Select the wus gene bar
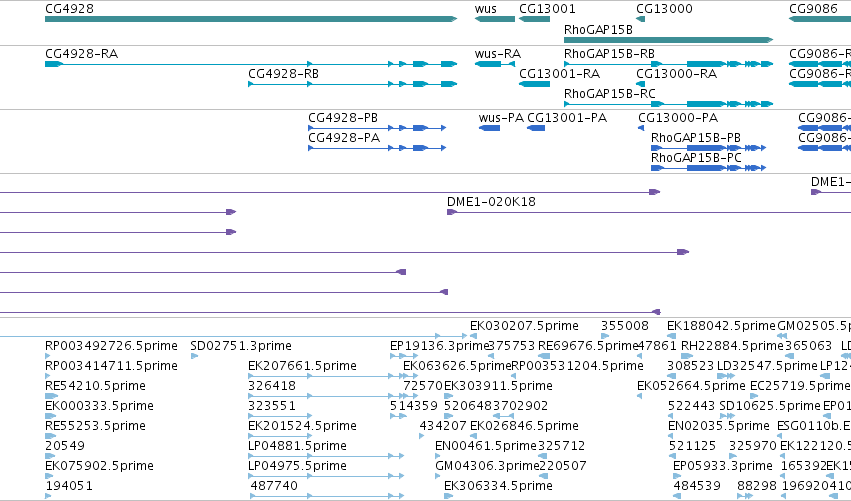Screen dimensions: 851x501 point(495,19)
